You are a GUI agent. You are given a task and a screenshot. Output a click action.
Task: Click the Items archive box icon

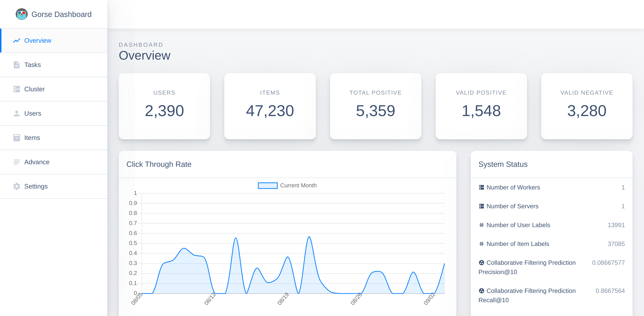(16, 138)
